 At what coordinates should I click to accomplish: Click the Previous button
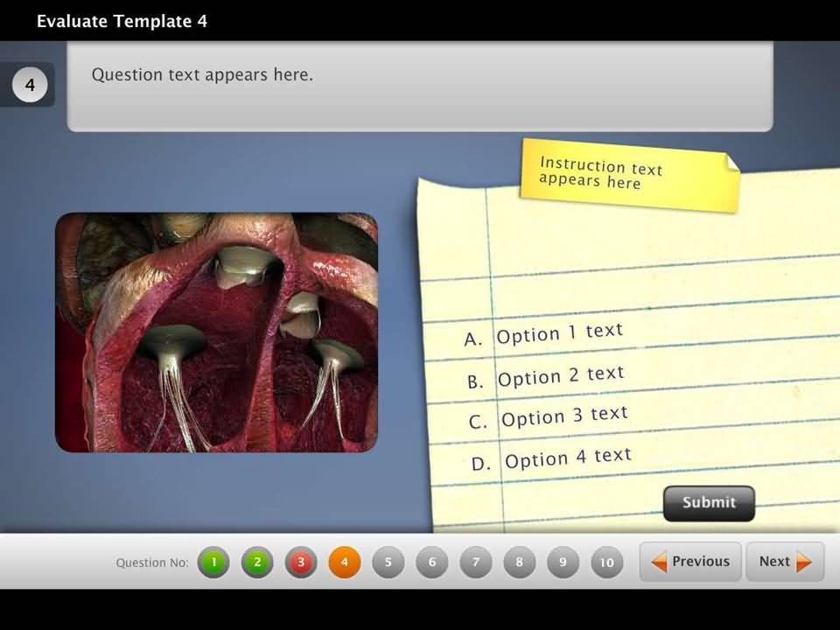pyautogui.click(x=690, y=562)
